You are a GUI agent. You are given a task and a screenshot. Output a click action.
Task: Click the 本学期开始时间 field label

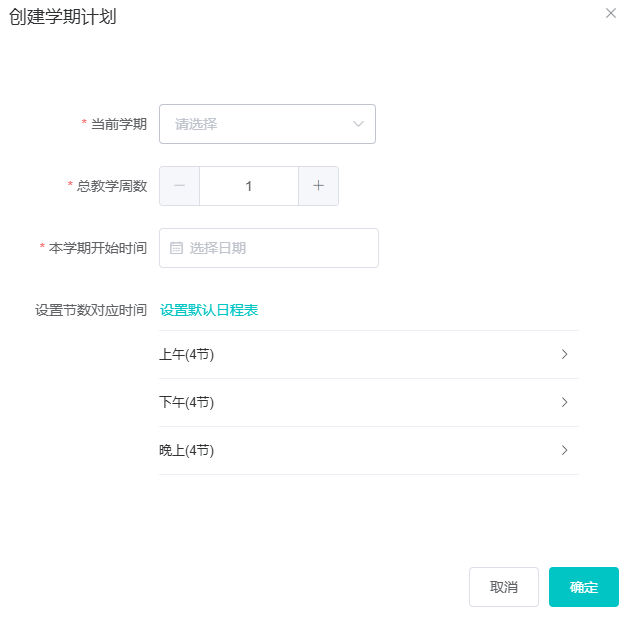pos(98,248)
